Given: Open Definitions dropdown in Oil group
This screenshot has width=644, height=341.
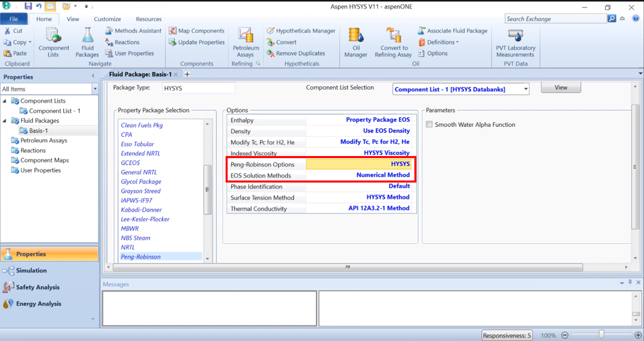Looking at the screenshot, I should pos(457,42).
